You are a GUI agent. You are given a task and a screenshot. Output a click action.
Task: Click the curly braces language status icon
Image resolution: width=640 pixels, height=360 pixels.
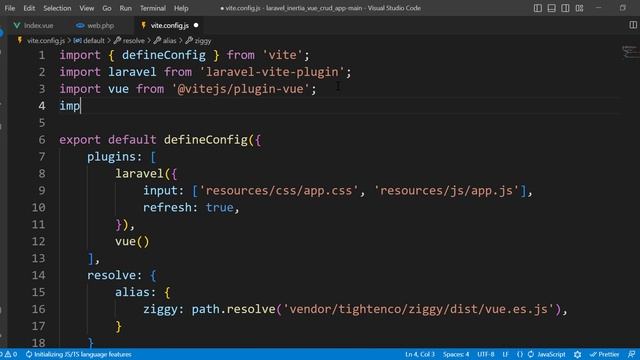pyautogui.click(x=520, y=354)
